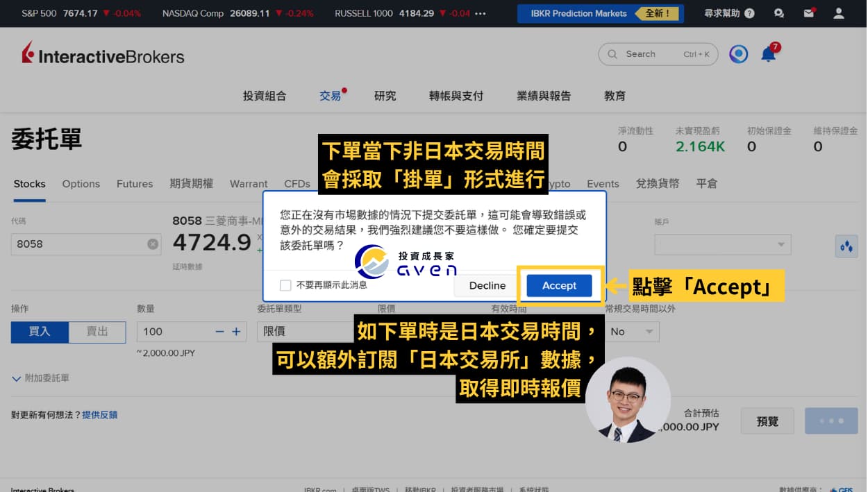Screen dimensions: 868x492
Task: Open the 教育 menu
Action: coord(615,96)
